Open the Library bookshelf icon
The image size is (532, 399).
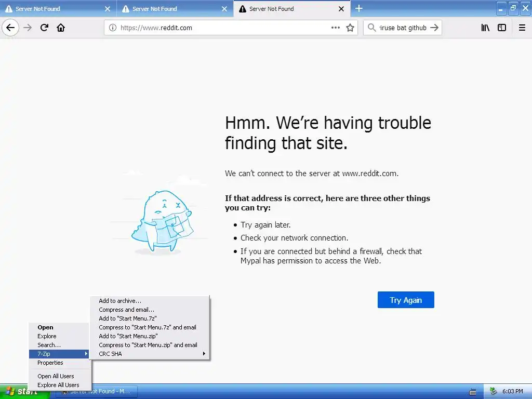485,28
